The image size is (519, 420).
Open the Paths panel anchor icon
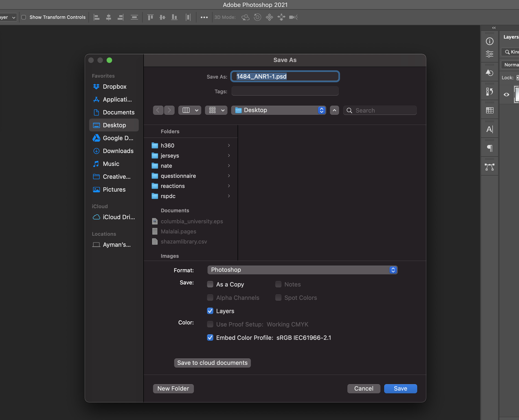490,166
